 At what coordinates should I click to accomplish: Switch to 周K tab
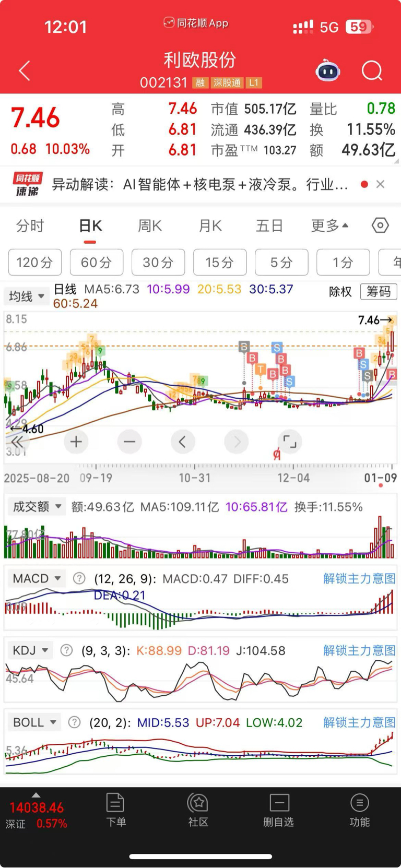tap(150, 225)
